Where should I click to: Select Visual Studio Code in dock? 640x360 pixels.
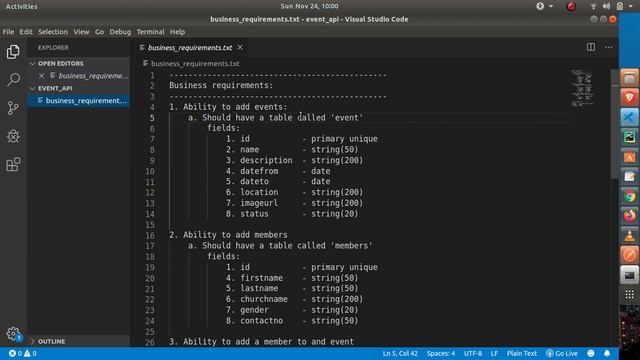pos(629,117)
